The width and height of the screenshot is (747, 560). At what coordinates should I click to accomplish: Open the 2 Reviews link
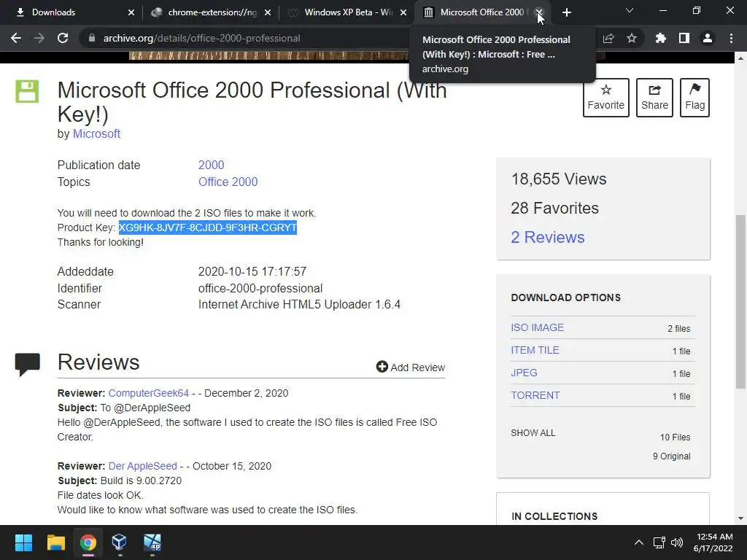547,237
